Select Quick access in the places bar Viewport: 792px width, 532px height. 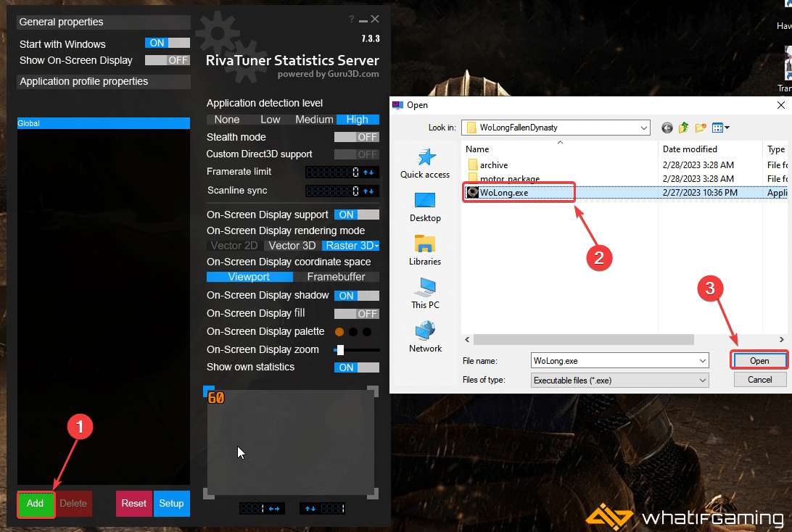click(425, 164)
